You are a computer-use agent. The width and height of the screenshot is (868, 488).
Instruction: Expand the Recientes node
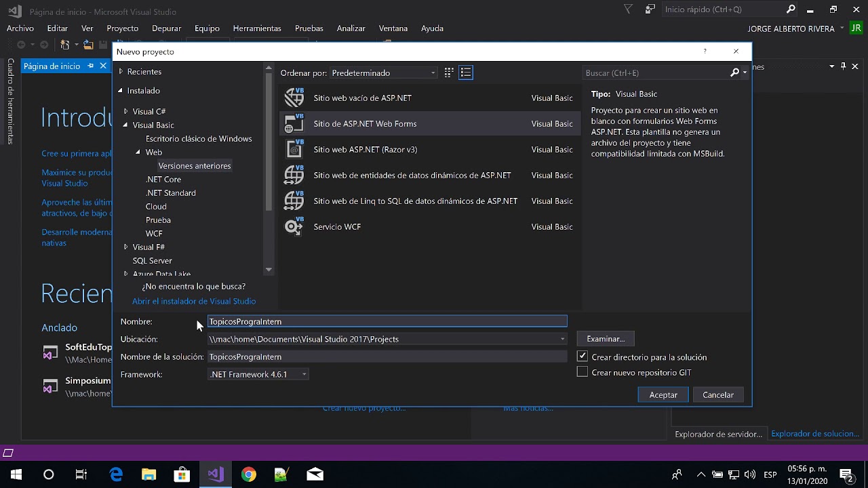[121, 71]
